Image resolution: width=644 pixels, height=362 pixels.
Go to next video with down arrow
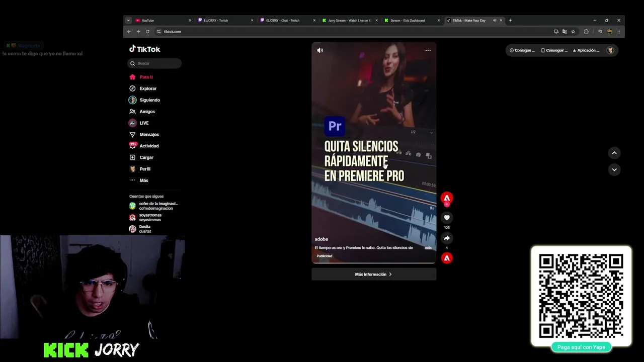tap(614, 169)
